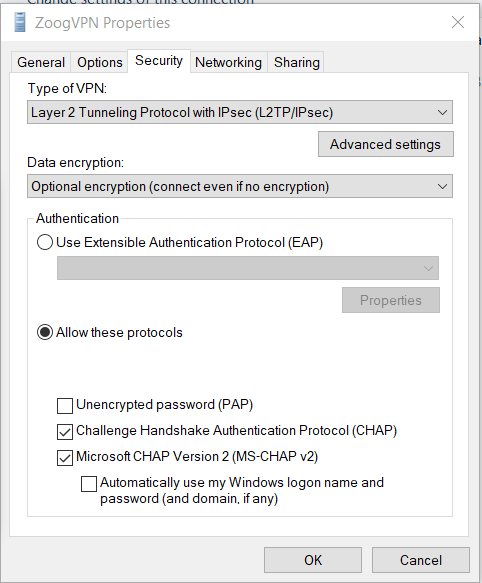Uncheck Challenge Handshake Authentication Protocol (CHAP)
This screenshot has height=583, width=482.
pos(65,432)
